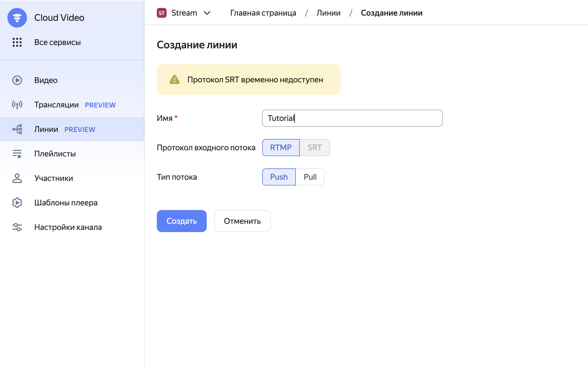Click the Cloud Video logo icon
The height and width of the screenshot is (368, 588).
click(17, 18)
